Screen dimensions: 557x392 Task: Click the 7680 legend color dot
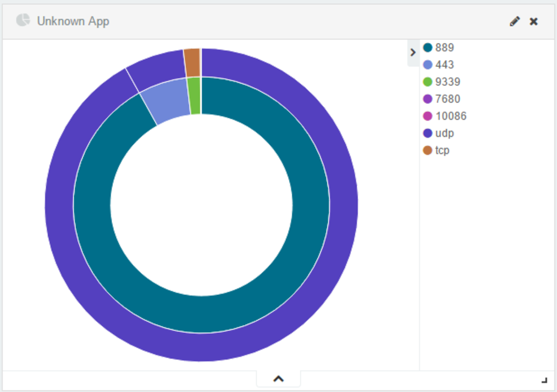(428, 99)
